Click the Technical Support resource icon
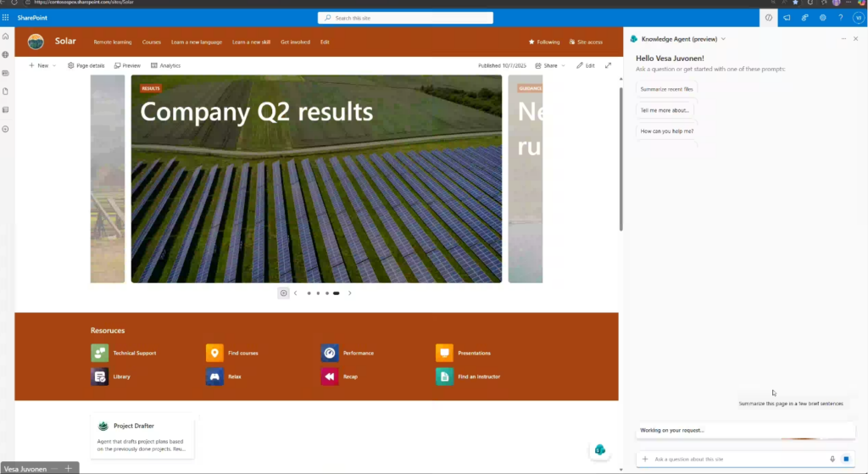 99,353
